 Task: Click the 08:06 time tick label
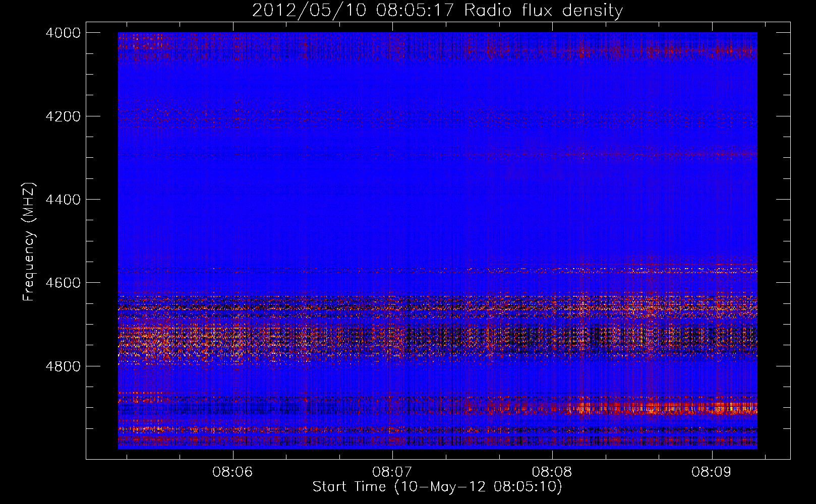[x=232, y=472]
